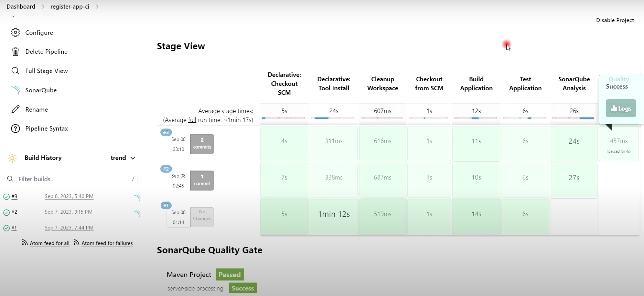
Task: Click the Success badge for server-side processing
Action: [243, 288]
